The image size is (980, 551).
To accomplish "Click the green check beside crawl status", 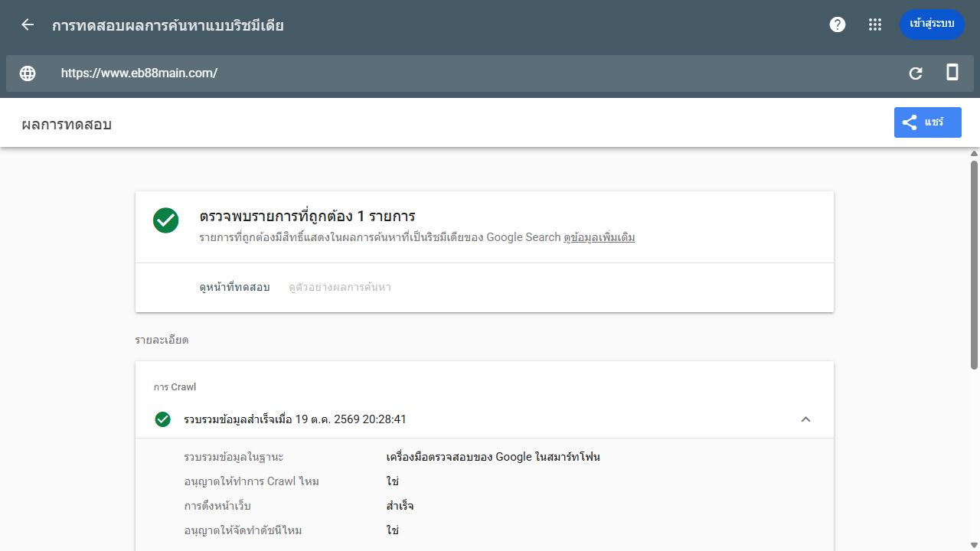I will [162, 419].
